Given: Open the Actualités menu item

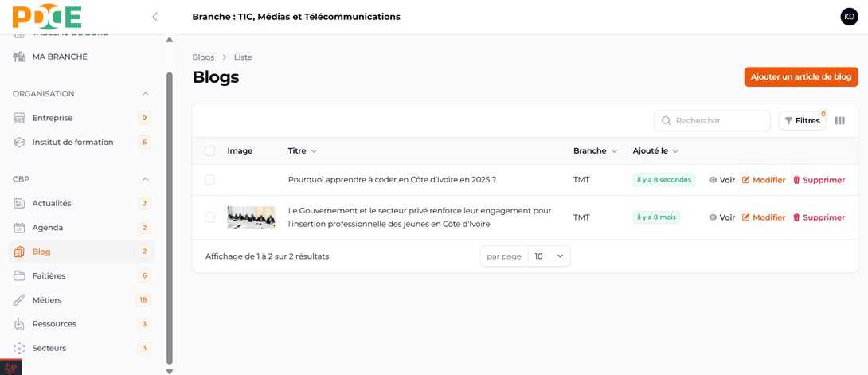Looking at the screenshot, I should (x=52, y=203).
